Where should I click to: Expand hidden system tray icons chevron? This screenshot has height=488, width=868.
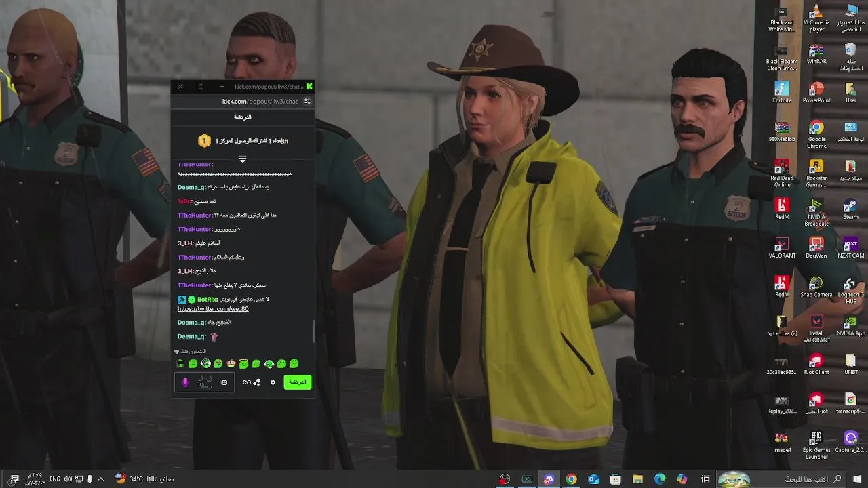(101, 479)
